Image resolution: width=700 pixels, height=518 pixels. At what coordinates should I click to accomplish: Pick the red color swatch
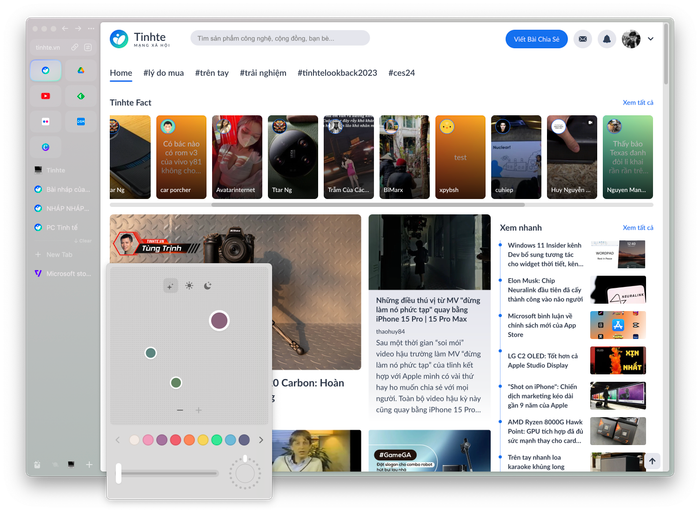[x=175, y=440]
